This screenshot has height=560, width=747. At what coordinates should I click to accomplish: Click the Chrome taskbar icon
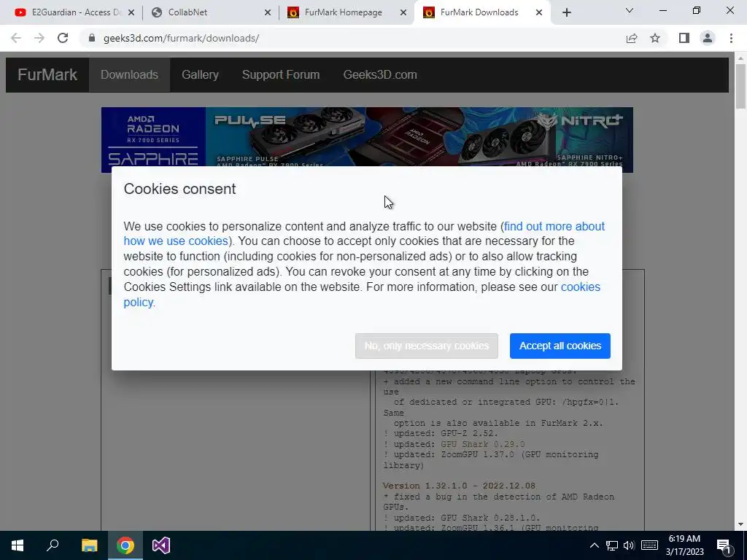point(125,545)
